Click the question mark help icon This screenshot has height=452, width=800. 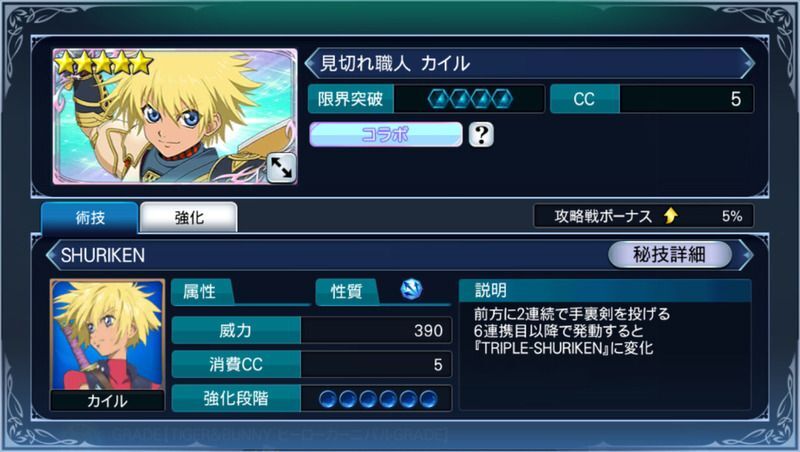pos(481,135)
